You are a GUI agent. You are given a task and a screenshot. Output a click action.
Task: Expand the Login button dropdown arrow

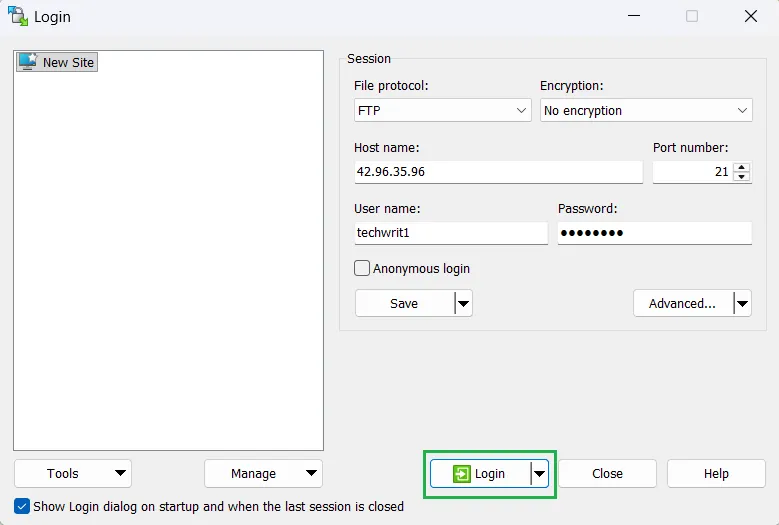(x=540, y=473)
